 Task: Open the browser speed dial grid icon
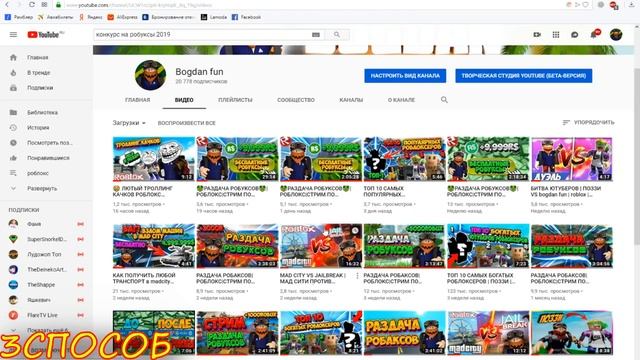click(x=44, y=4)
